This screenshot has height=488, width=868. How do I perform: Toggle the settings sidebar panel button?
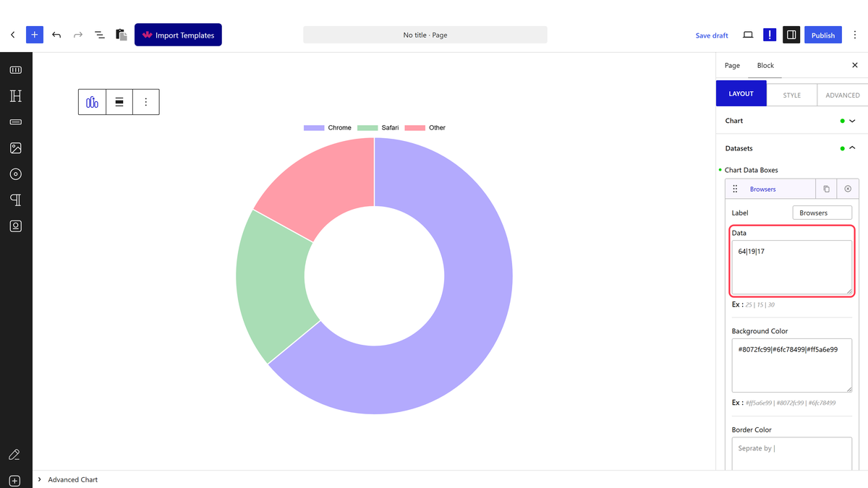click(x=791, y=35)
